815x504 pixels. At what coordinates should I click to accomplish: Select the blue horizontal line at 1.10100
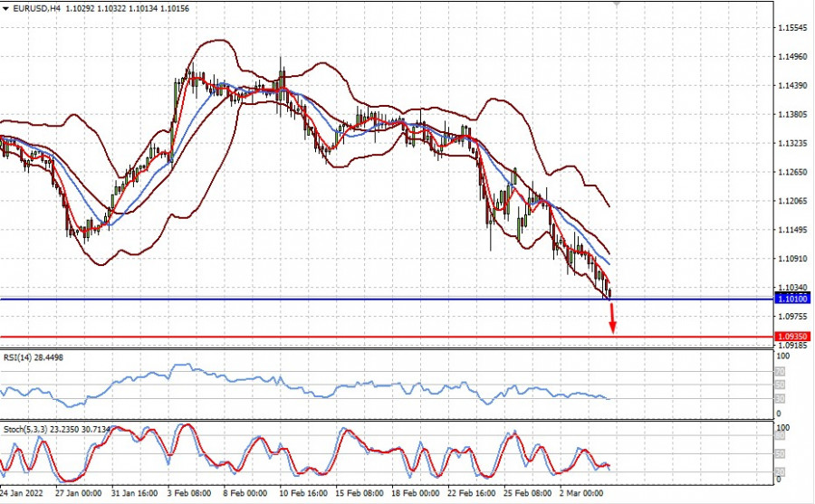[388, 299]
